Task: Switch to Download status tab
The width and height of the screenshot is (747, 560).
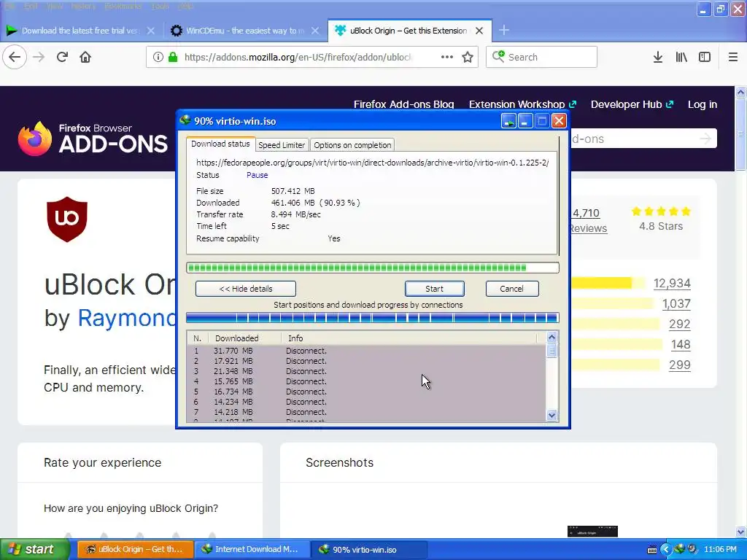Action: click(x=220, y=144)
